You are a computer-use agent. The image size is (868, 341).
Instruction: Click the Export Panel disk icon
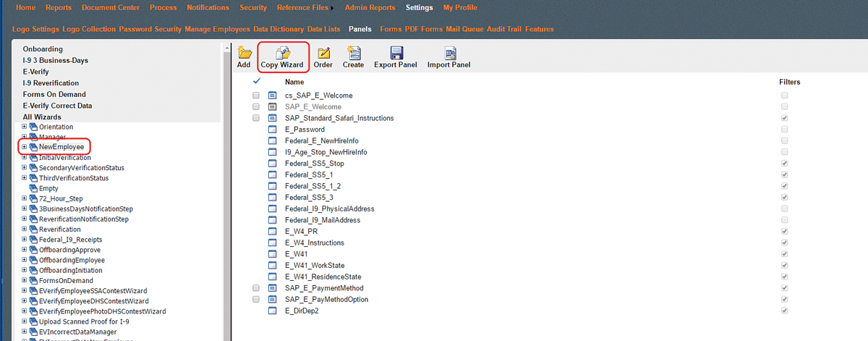396,53
